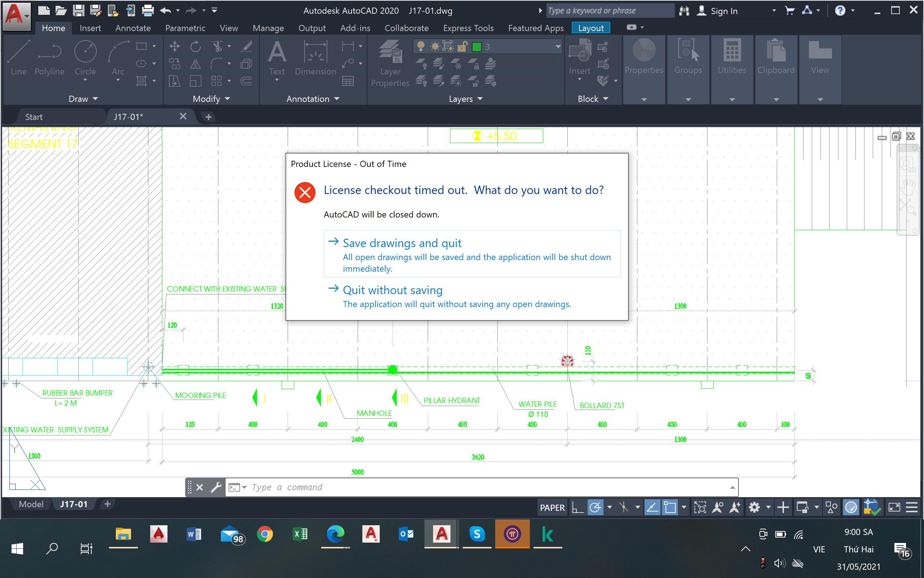Toggle annotation visibility icon
924x578 pixels.
[718, 507]
